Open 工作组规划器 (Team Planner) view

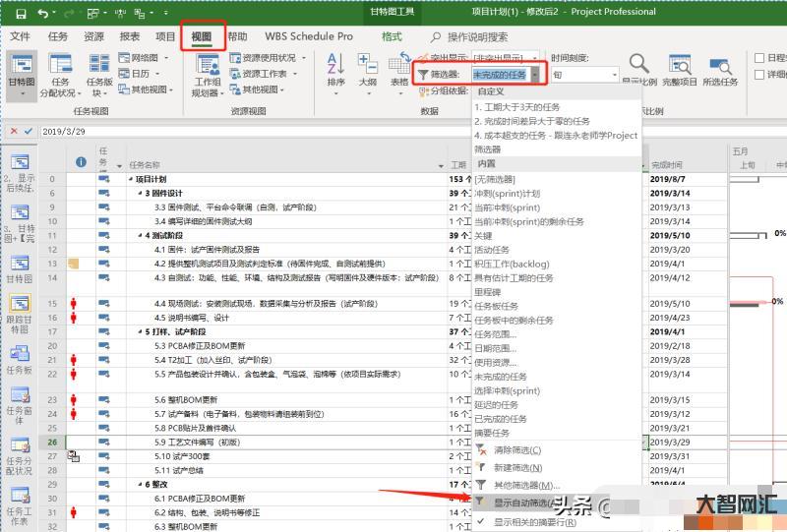click(x=208, y=77)
